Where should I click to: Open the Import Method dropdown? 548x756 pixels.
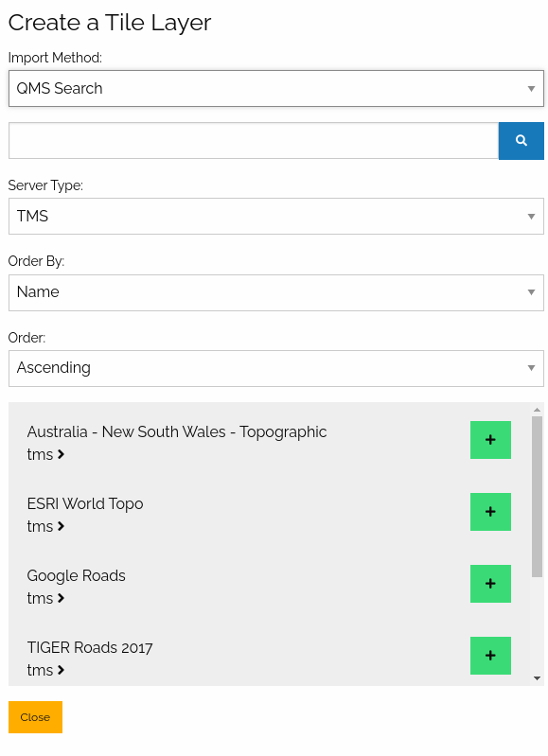[276, 88]
